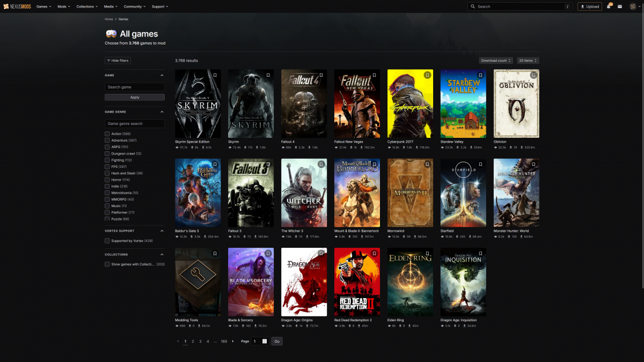
Task: Click the Nexus Mods logo
Action: click(17, 6)
